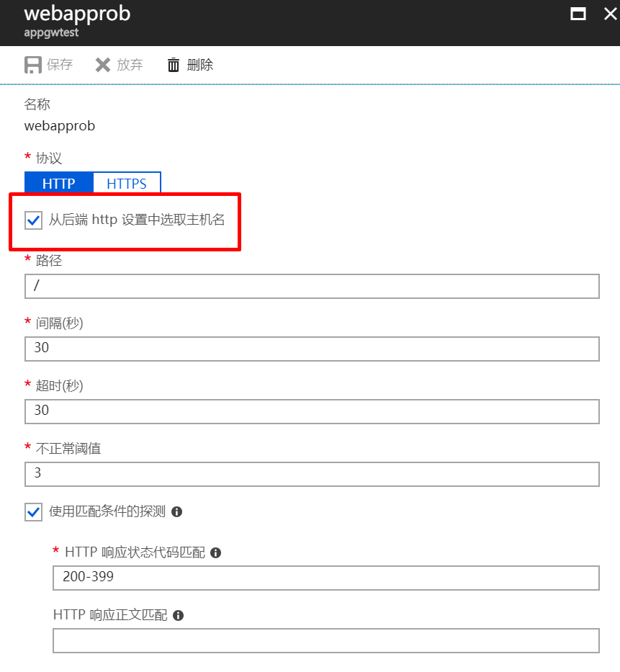Click the empty HTTP 响应正文匹配 field
Image resolution: width=620 pixels, height=672 pixels.
[325, 640]
